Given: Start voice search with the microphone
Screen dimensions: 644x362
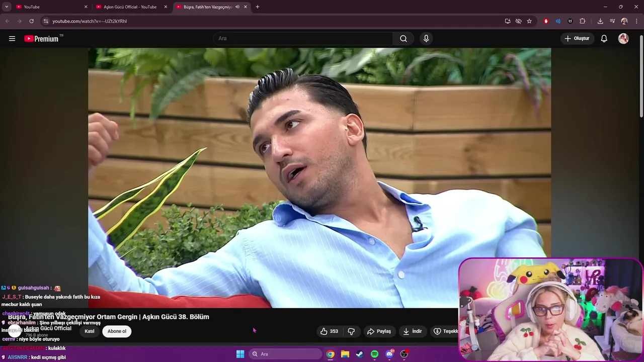Looking at the screenshot, I should pos(426,39).
